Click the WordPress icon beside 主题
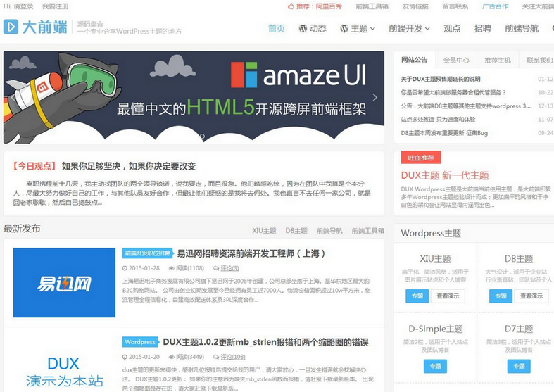The width and height of the screenshot is (554, 392). point(344,29)
